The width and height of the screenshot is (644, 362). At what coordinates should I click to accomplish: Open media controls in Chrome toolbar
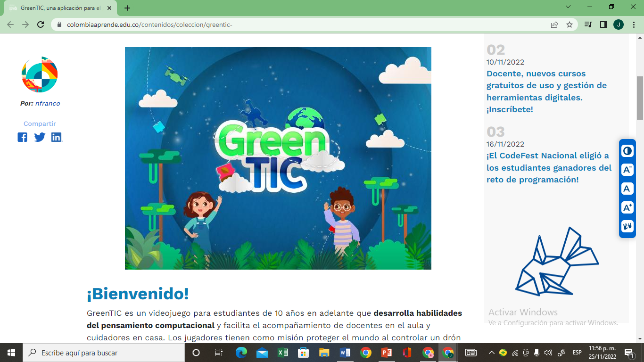pos(588,25)
